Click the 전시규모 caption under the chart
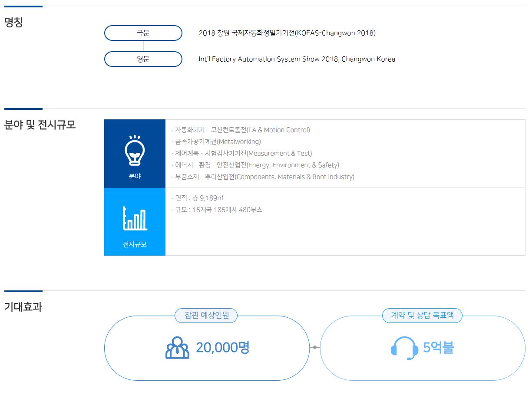The image size is (532, 395). [x=135, y=244]
